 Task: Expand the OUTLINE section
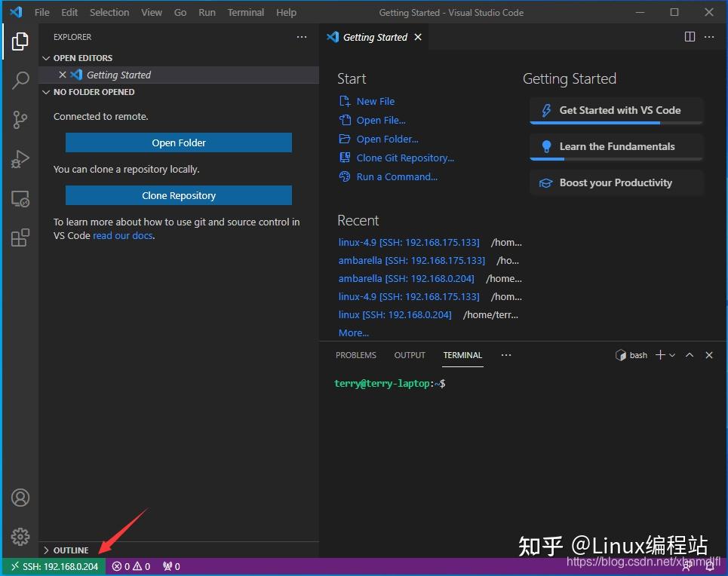(68, 550)
